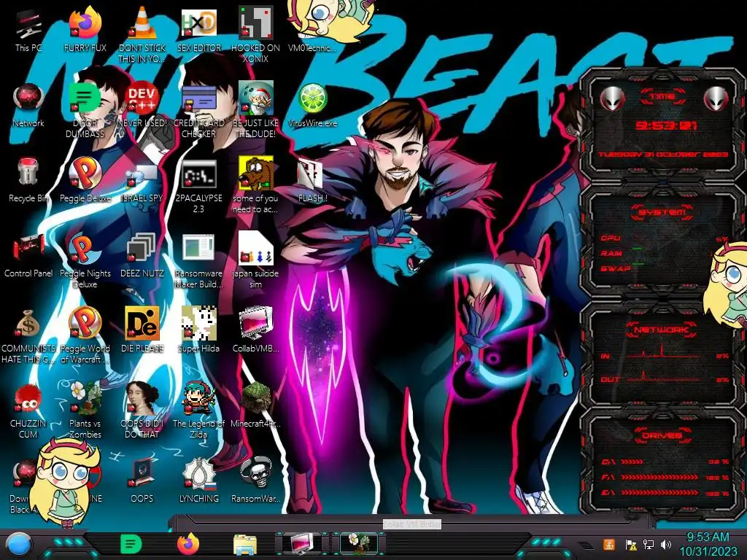Open the network connection tray icon

(649, 544)
